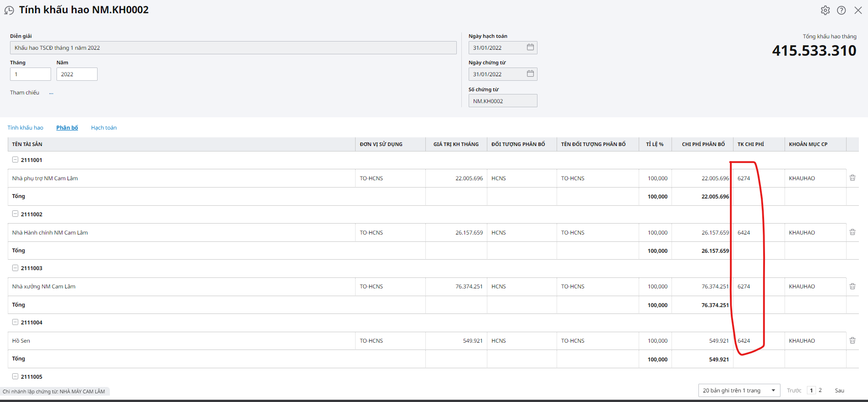Collapse group 2111002
The width and height of the screenshot is (868, 402).
pos(15,214)
